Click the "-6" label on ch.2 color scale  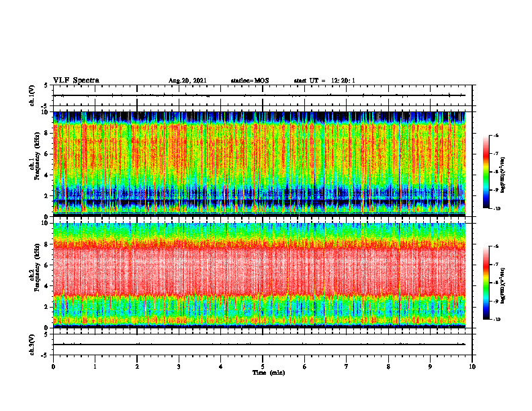(x=496, y=246)
